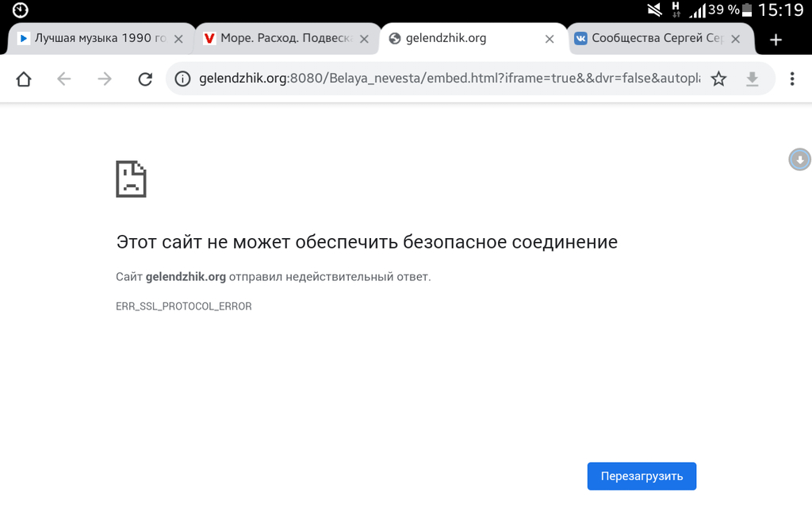Switch to Лучшая музыка 1990 tab
The image size is (812, 508).
(x=91, y=38)
